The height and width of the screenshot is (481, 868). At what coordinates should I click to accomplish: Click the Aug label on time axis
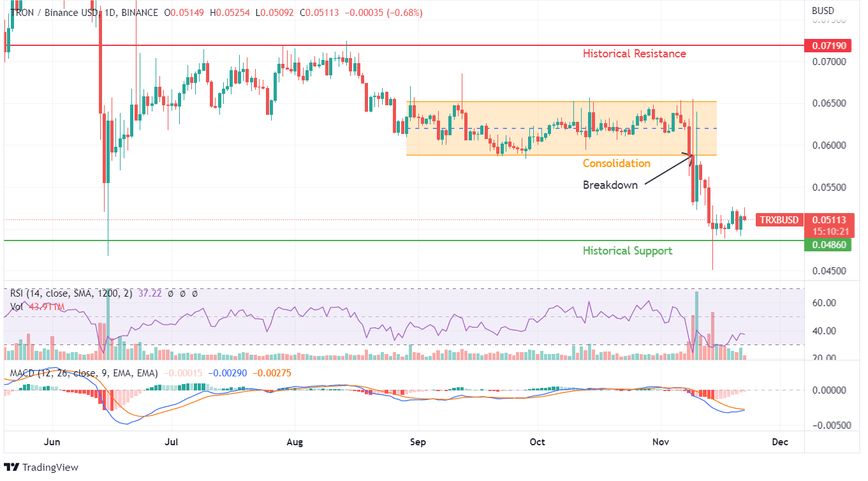[295, 441]
